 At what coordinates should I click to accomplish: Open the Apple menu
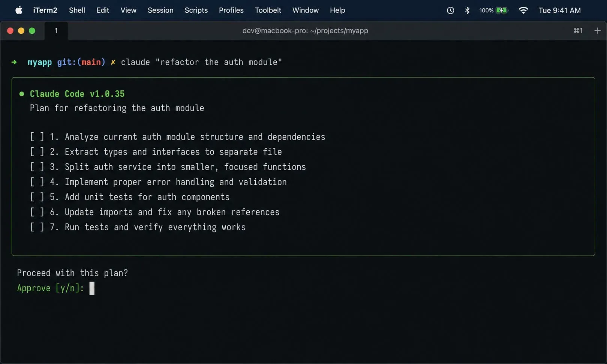pos(19,10)
